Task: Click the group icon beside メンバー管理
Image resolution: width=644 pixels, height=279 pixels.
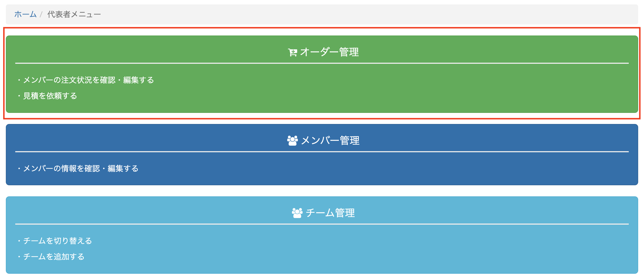Action: pyautogui.click(x=293, y=141)
